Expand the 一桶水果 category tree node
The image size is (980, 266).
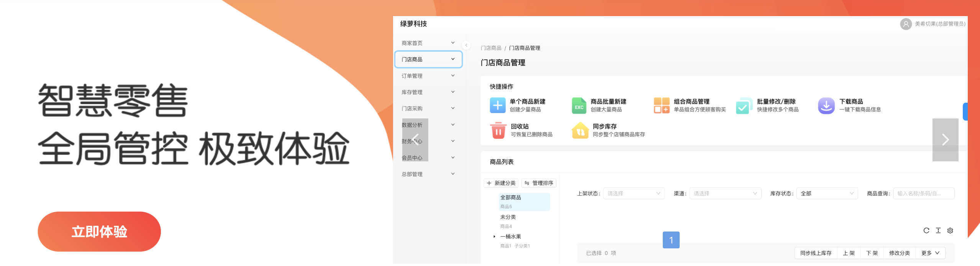[x=494, y=236]
